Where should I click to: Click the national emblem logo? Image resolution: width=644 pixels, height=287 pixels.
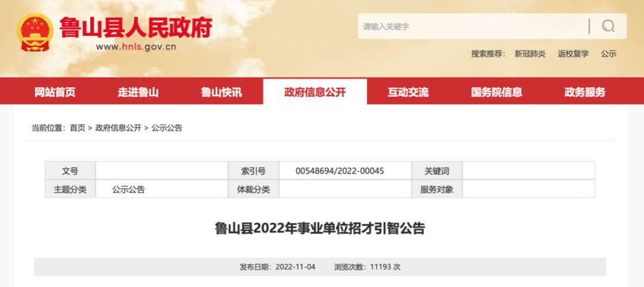tap(35, 32)
